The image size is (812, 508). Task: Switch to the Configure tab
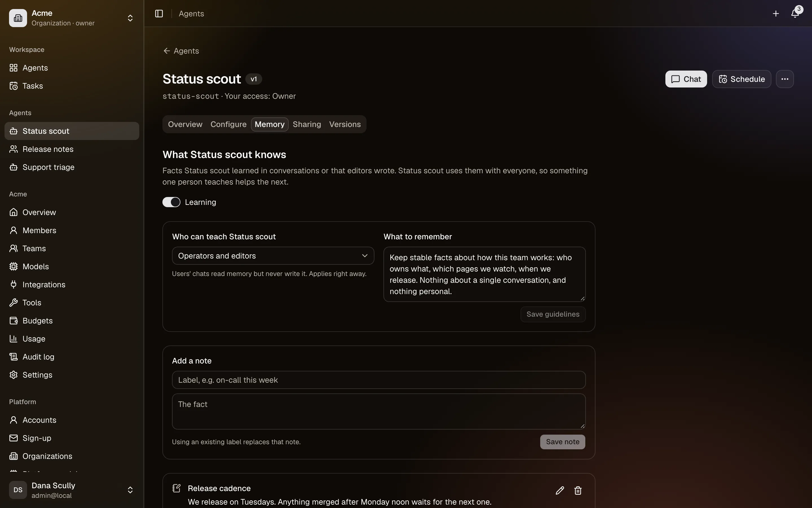click(228, 124)
